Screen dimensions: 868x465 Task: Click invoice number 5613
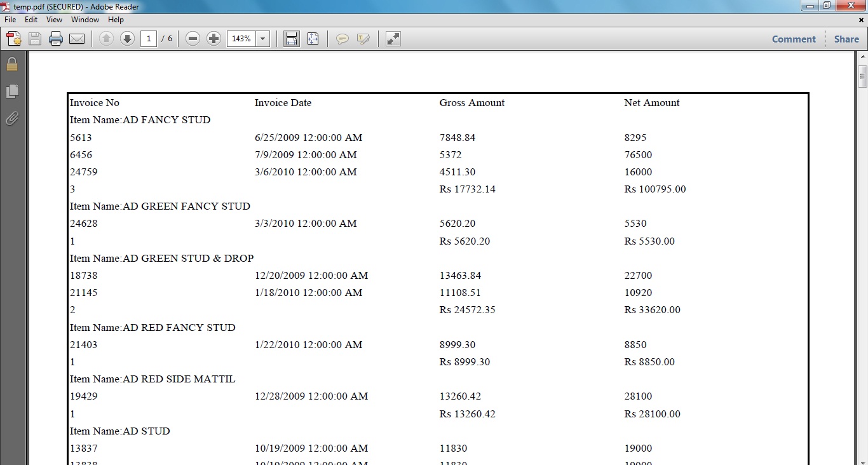pyautogui.click(x=81, y=138)
